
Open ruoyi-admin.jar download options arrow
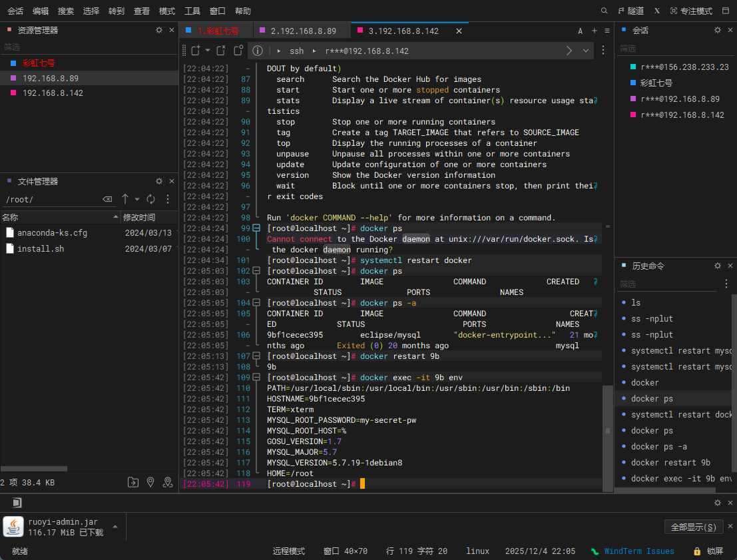[x=115, y=526]
